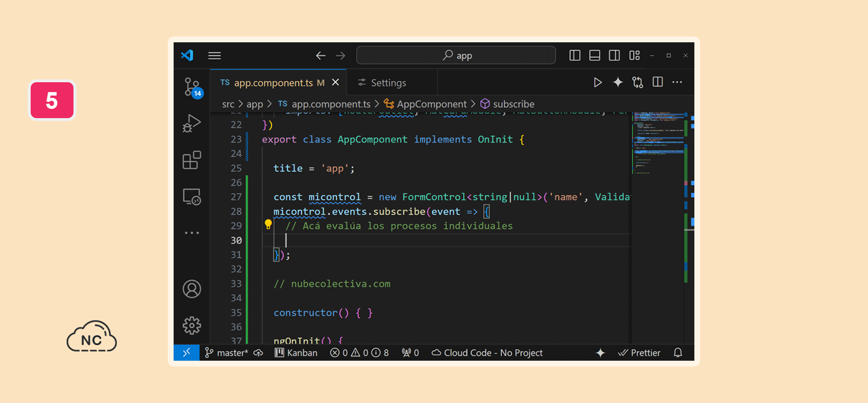Screen dimensions: 868x403
Task: Open editor More Actions ellipsis menu
Action: (677, 82)
